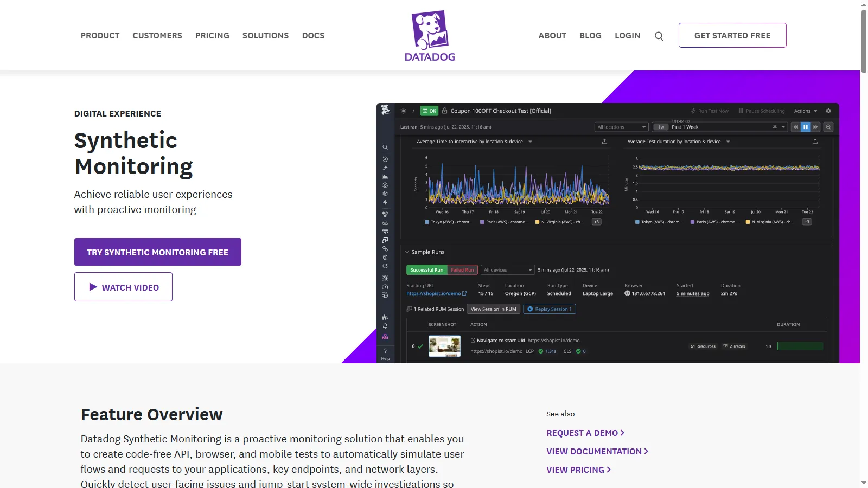Screen dimensions: 868x488
Task: Click the export icon on Test duration chart
Action: (x=815, y=142)
